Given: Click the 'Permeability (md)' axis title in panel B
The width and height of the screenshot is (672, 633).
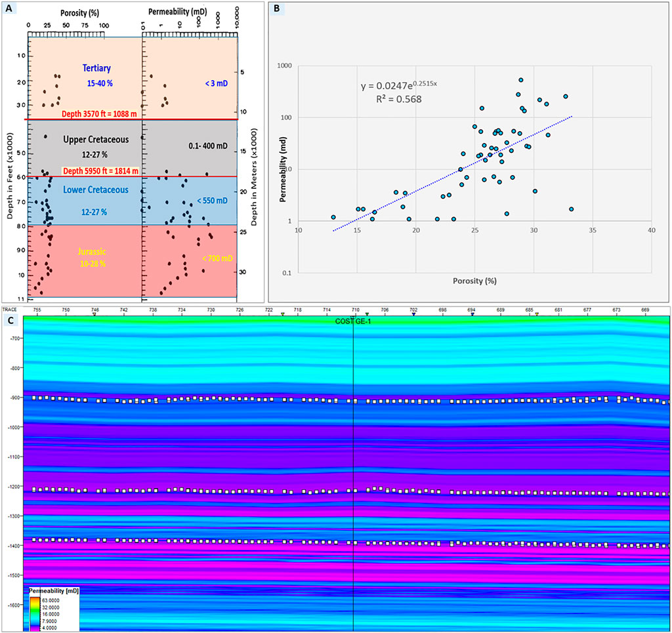Looking at the screenshot, I should pyautogui.click(x=283, y=169).
